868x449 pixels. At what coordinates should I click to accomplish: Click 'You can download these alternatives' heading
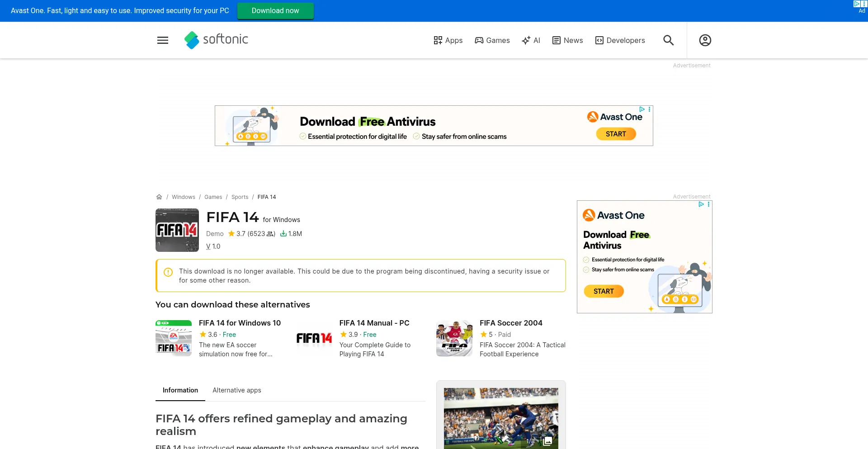coord(233,304)
